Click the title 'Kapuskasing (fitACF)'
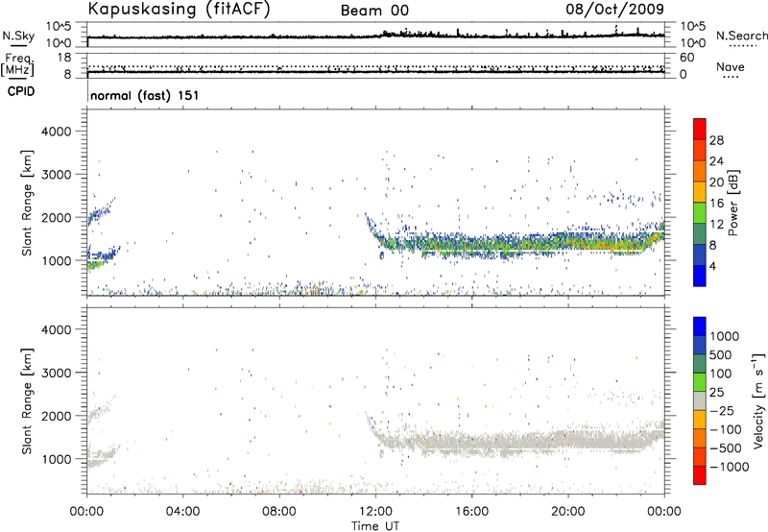This screenshot has height=532, width=768. 179,9
